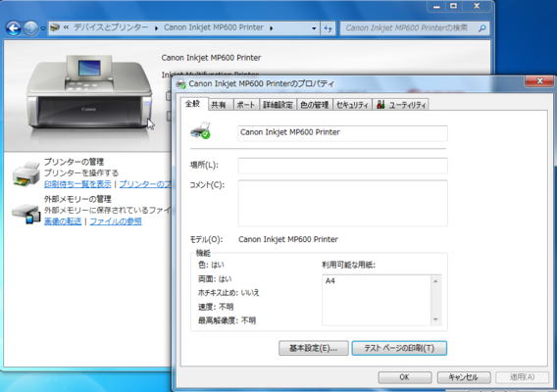
Task: Click the printer management icon
Action: (26, 173)
